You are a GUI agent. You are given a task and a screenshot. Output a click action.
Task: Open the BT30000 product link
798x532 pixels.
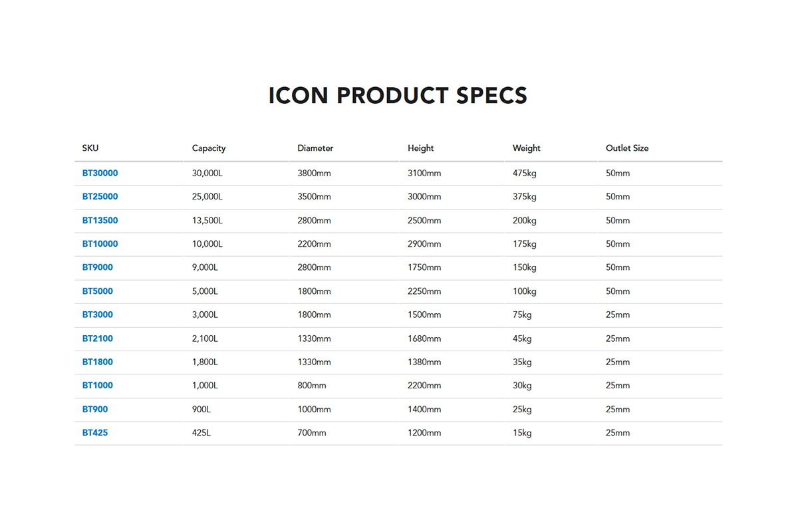tap(100, 173)
